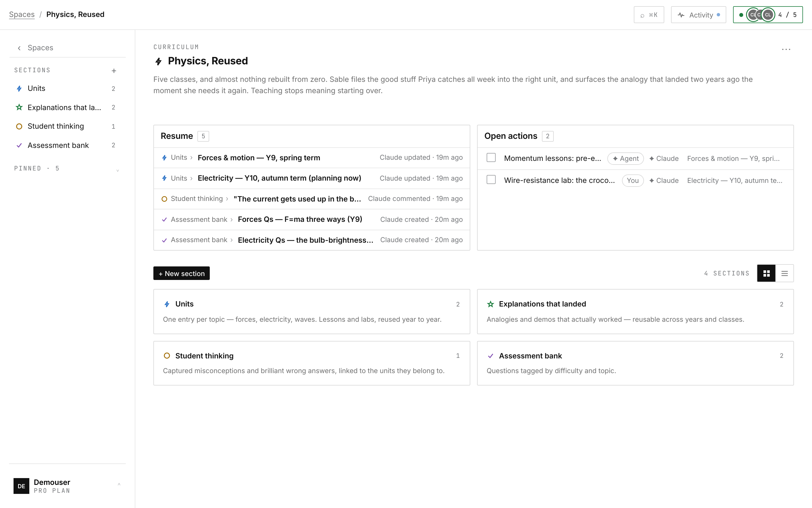Image resolution: width=812 pixels, height=508 pixels.
Task: Click Units breadcrumb in Electricity Y10 row
Action: point(179,178)
